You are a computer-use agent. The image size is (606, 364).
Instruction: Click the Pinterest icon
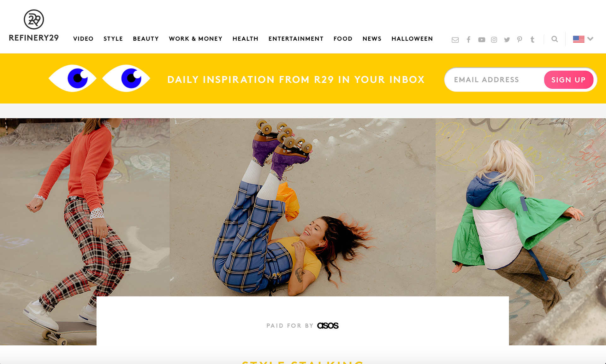(520, 39)
